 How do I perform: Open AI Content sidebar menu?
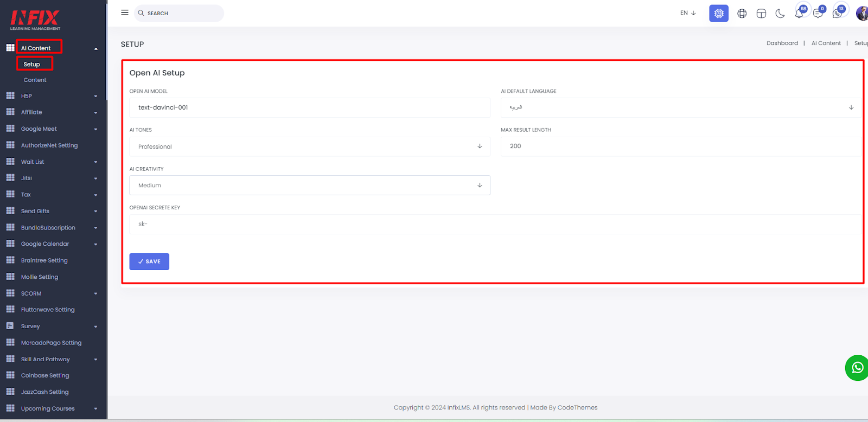pyautogui.click(x=36, y=48)
